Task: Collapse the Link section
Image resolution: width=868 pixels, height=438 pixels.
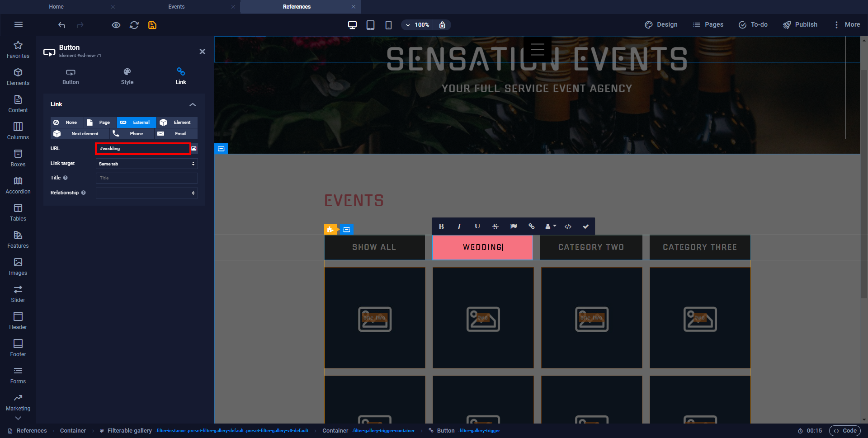Action: pos(193,104)
